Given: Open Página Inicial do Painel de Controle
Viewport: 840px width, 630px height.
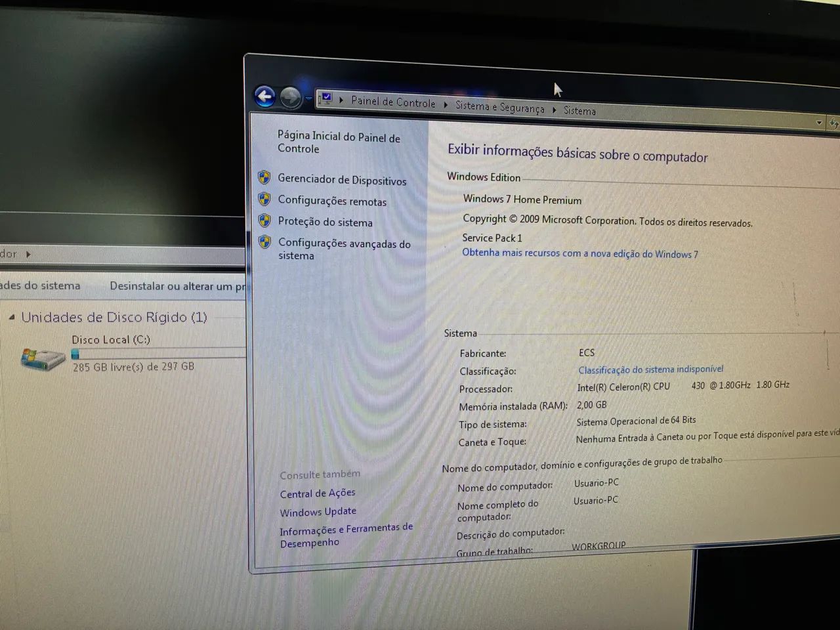Looking at the screenshot, I should pos(339,142).
